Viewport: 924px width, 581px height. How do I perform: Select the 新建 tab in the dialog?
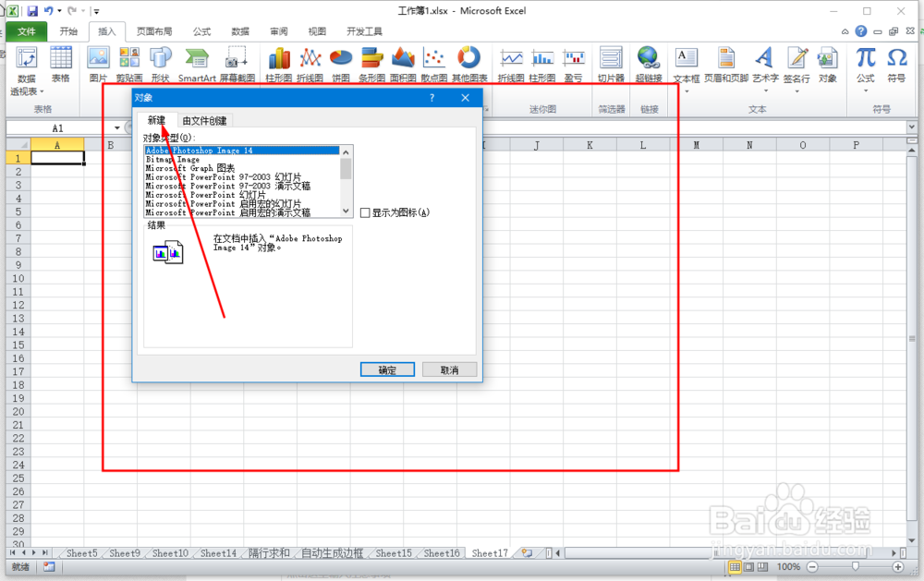pos(156,120)
